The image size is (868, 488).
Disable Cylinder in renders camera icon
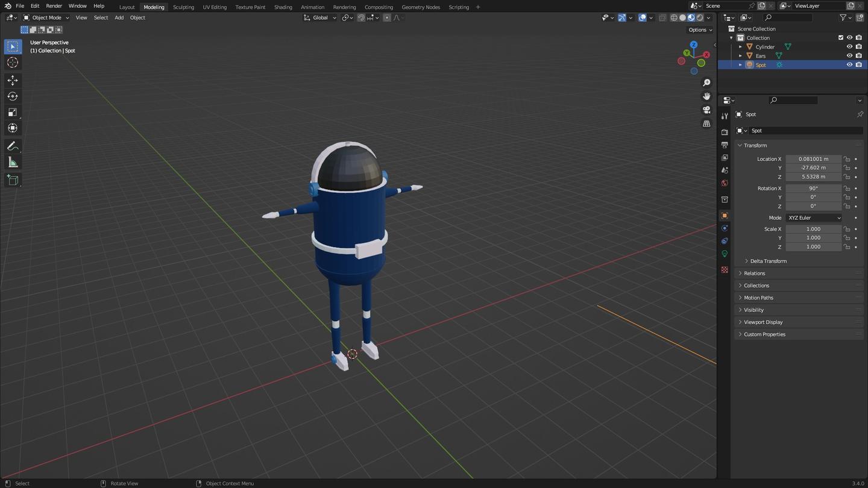tap(858, 47)
